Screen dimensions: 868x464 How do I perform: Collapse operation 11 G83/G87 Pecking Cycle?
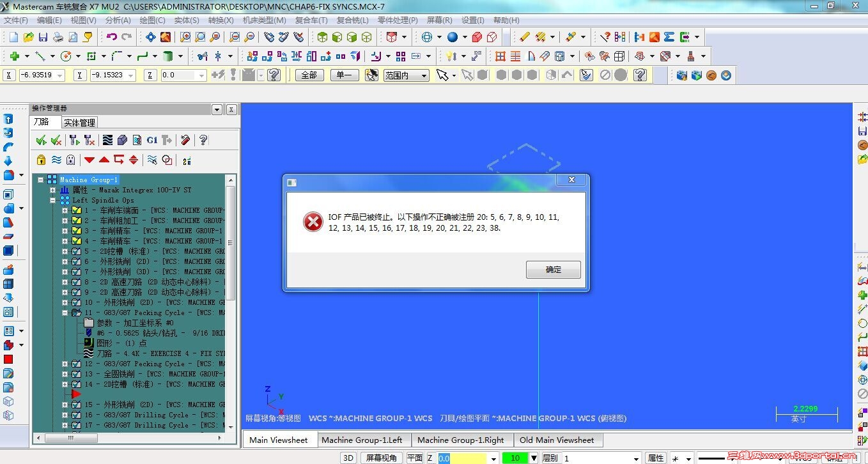pyautogui.click(x=65, y=313)
